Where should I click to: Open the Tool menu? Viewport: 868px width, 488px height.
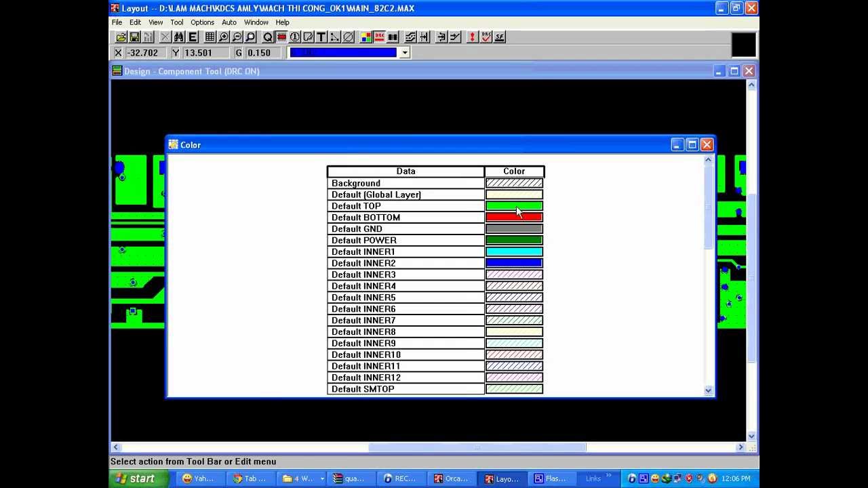(x=177, y=22)
